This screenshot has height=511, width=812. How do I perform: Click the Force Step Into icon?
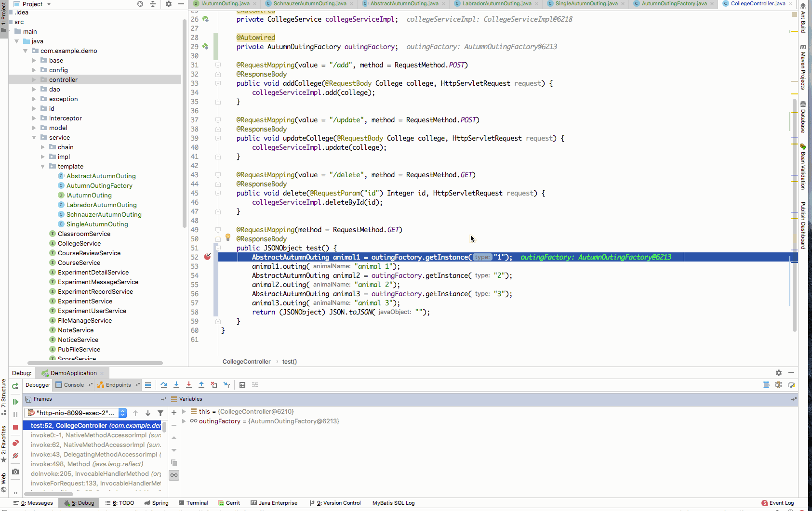(189, 385)
